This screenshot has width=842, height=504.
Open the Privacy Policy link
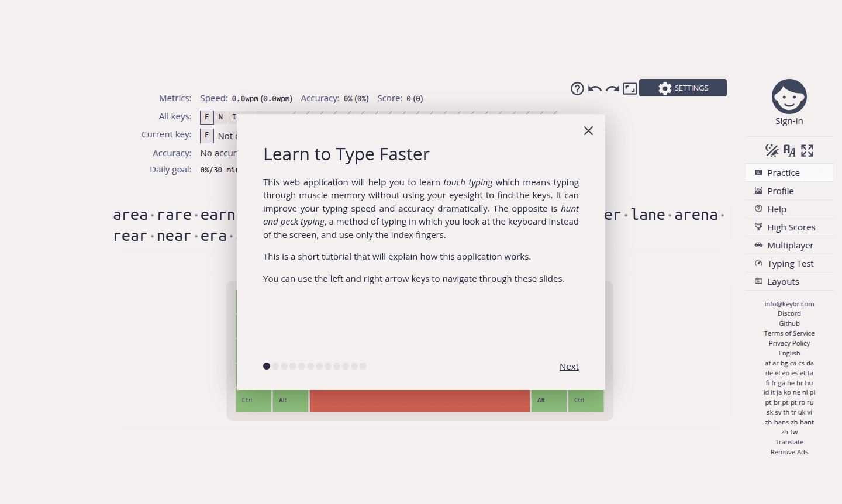coord(789,343)
